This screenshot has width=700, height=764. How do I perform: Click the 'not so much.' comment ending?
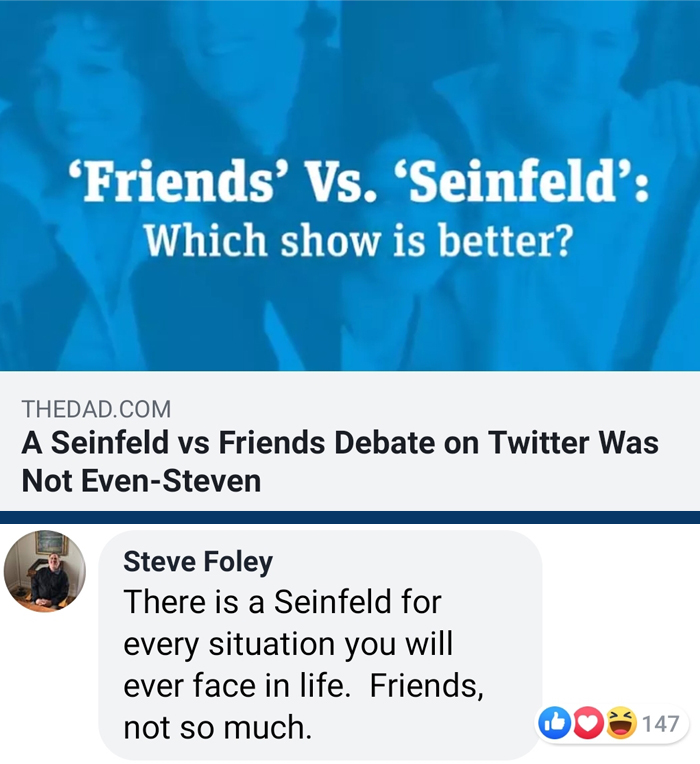coord(217,729)
